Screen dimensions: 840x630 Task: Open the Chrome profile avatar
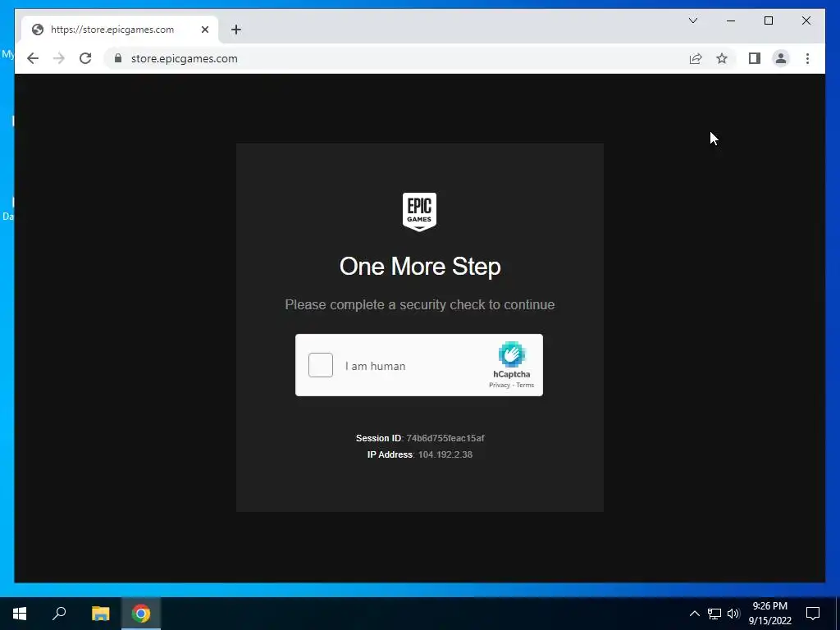tap(781, 58)
